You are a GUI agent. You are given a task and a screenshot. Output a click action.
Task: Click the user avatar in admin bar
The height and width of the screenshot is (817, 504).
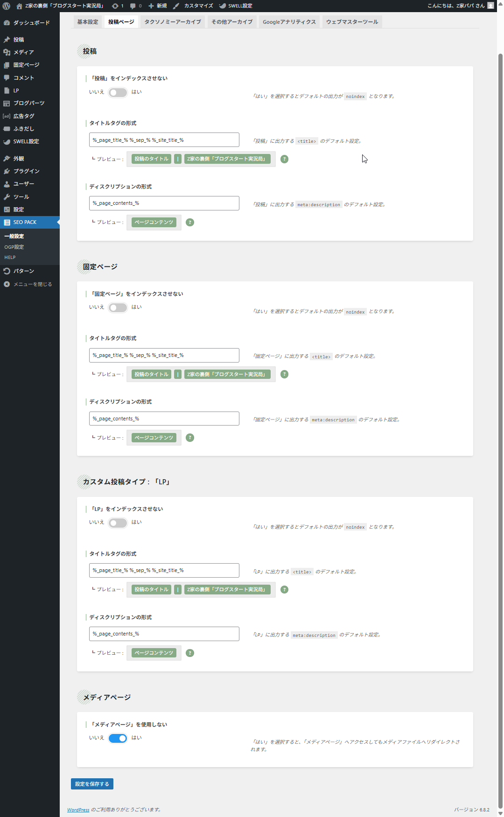[x=490, y=6]
